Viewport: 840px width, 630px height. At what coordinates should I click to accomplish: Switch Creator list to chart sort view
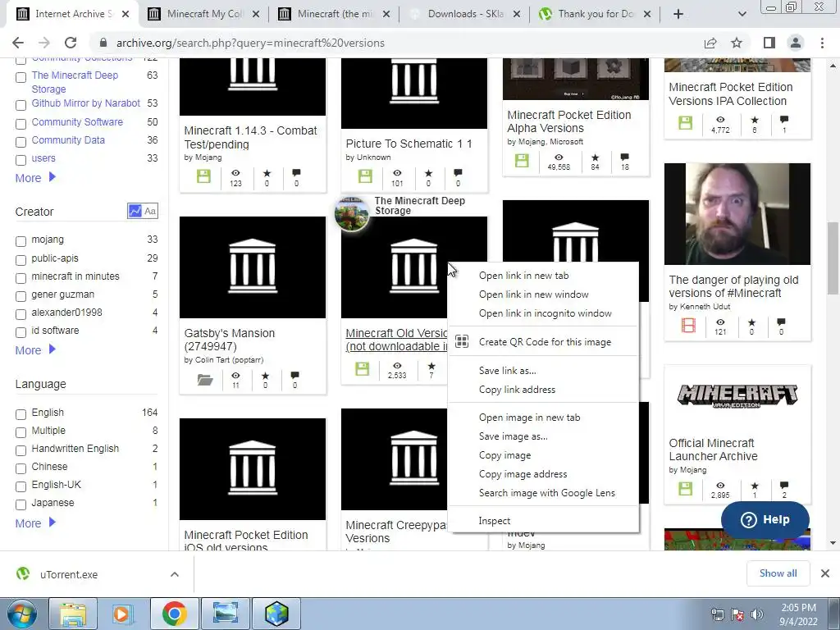pyautogui.click(x=135, y=211)
